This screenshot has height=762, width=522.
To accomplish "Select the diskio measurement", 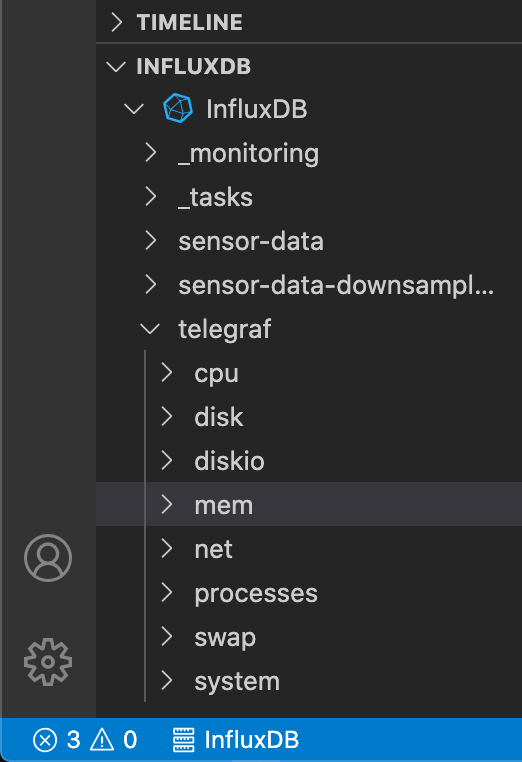I will tap(229, 461).
